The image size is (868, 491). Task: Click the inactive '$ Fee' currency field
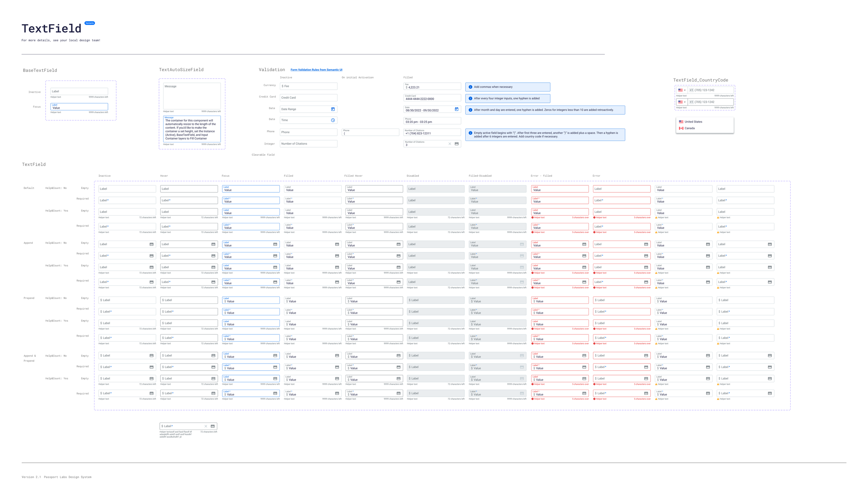[308, 86]
